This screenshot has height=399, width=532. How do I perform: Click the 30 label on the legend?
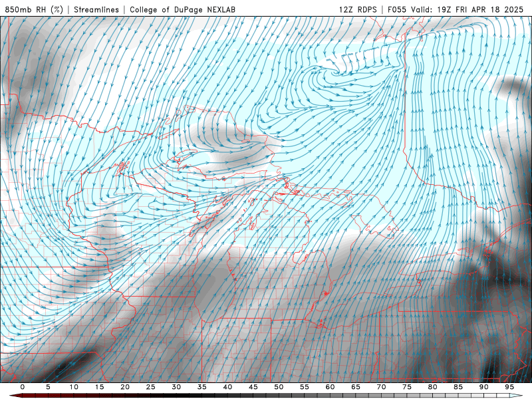click(176, 387)
